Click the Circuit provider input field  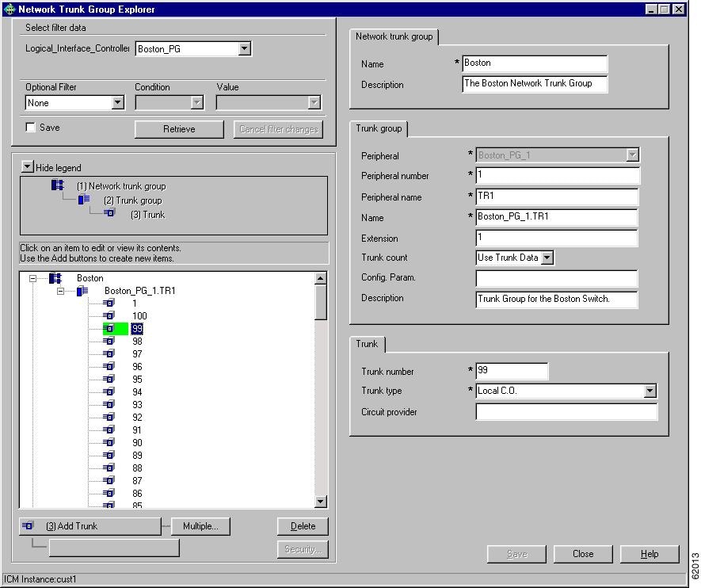coord(566,412)
